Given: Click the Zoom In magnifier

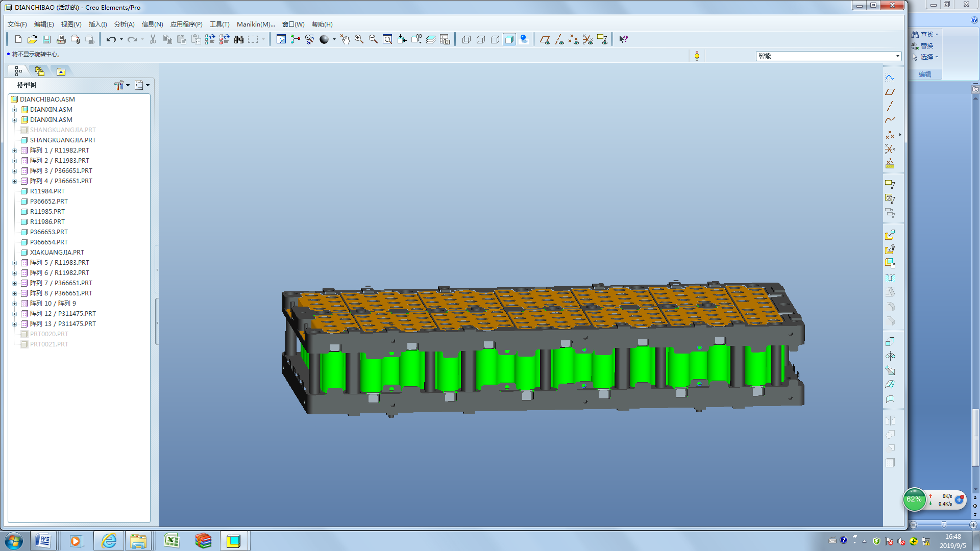Looking at the screenshot, I should [x=359, y=39].
